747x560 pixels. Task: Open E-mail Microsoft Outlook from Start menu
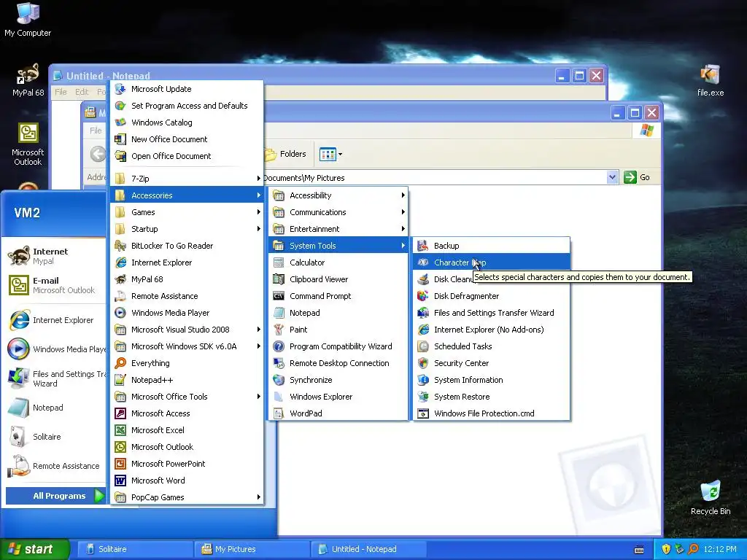point(55,285)
